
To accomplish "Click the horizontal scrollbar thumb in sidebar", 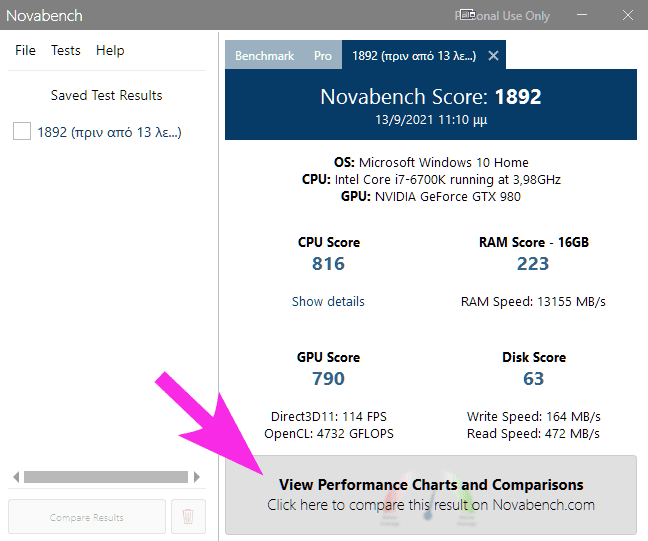I will 106,477.
